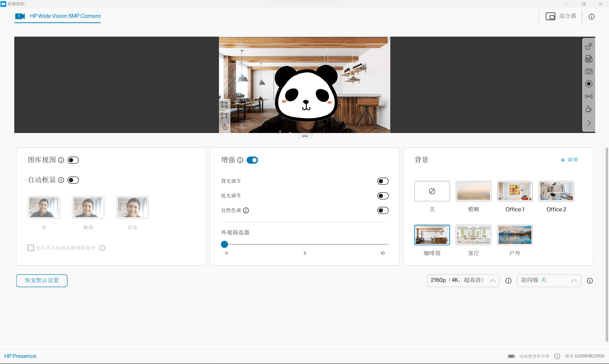Open the pop-out window icon
609x364 pixels.
point(589,46)
